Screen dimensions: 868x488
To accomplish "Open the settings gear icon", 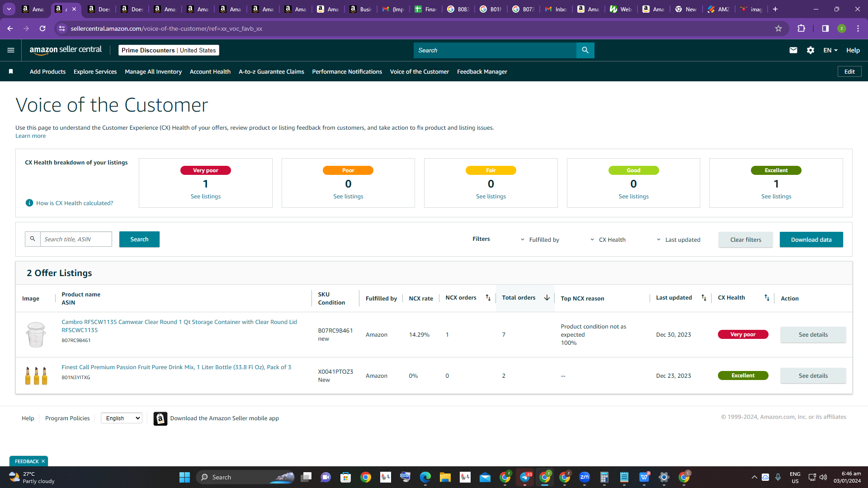I will pyautogui.click(x=811, y=50).
